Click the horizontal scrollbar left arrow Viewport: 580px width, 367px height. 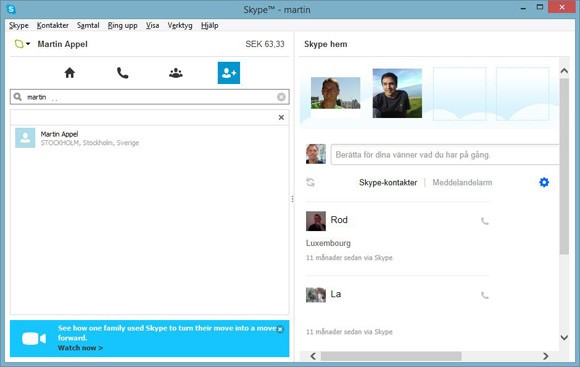313,356
